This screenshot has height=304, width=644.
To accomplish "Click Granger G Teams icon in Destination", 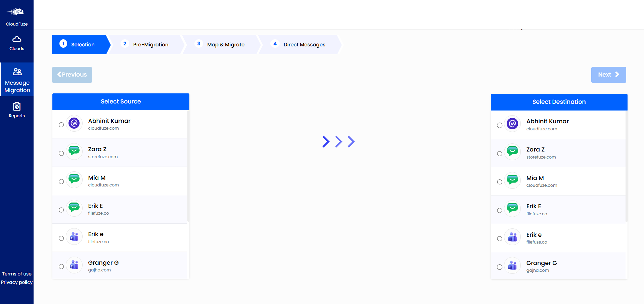I will point(512,265).
